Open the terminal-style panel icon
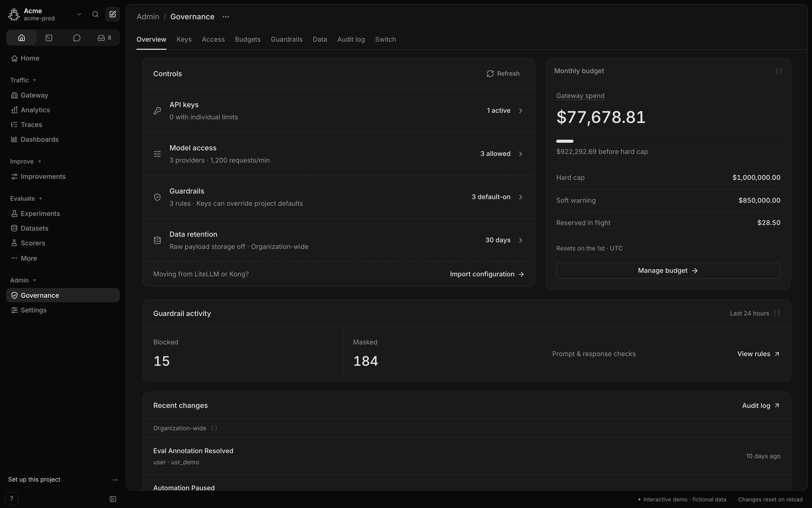Image resolution: width=812 pixels, height=508 pixels. coord(49,38)
